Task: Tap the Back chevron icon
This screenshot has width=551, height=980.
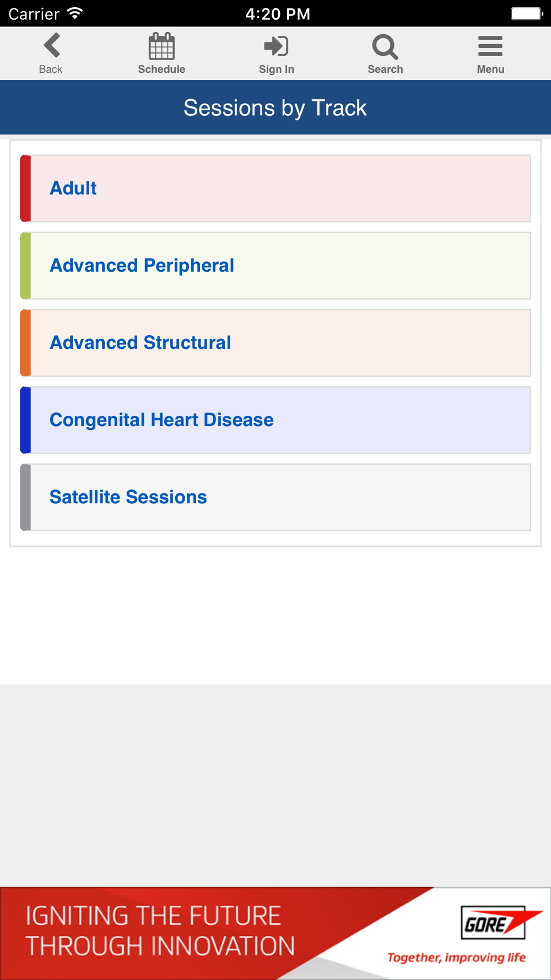Action: click(52, 45)
